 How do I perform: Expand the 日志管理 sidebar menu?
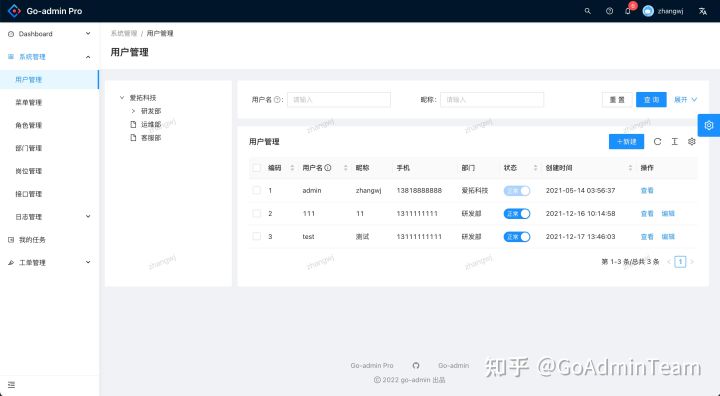49,216
